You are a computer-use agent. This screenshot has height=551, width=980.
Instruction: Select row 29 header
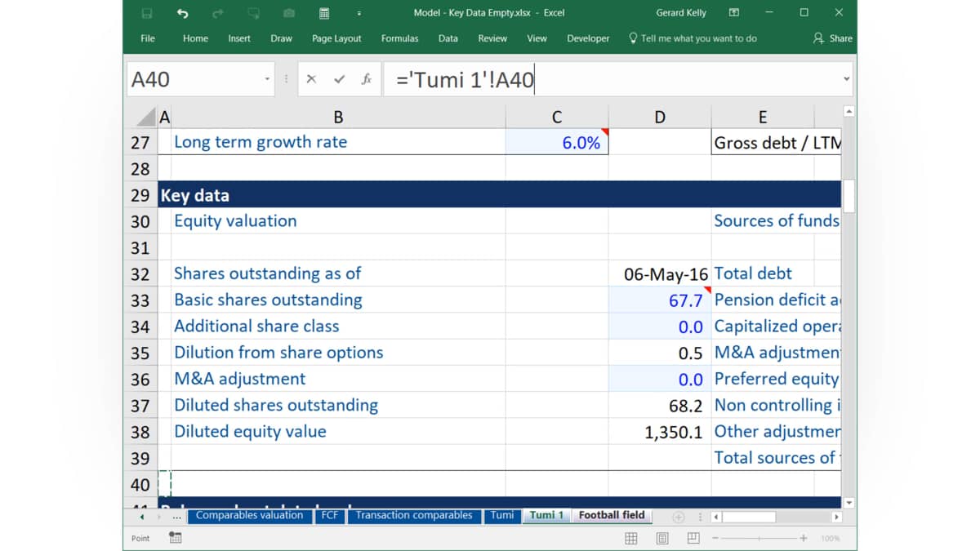[140, 195]
